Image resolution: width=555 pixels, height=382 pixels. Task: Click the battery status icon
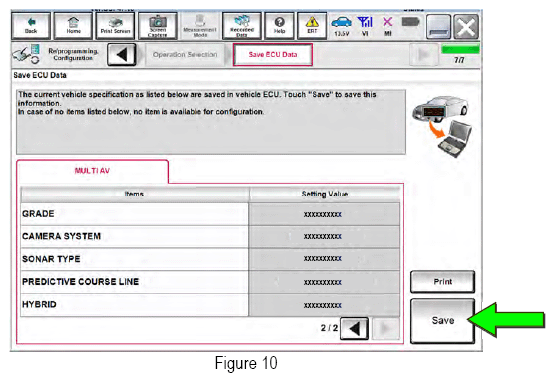pos(411,23)
